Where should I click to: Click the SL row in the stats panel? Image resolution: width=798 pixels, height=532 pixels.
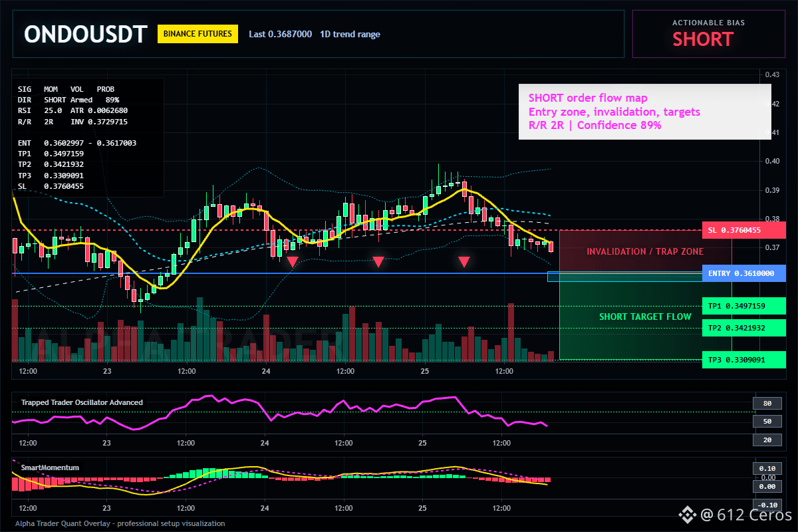click(51, 186)
